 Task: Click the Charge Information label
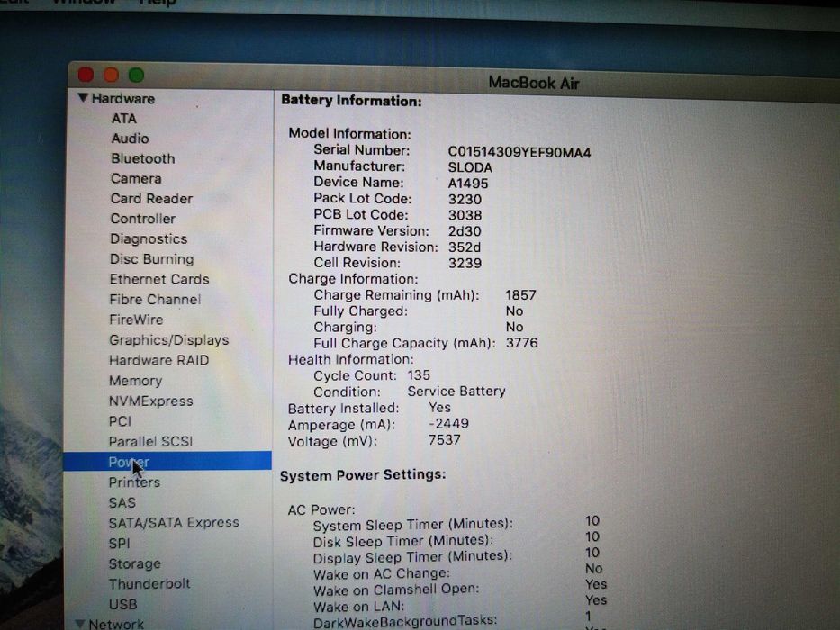(353, 279)
